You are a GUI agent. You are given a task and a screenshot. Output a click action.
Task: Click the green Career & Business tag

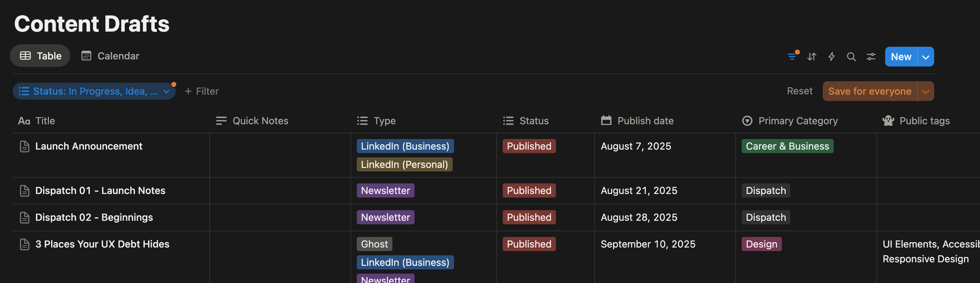point(787,146)
